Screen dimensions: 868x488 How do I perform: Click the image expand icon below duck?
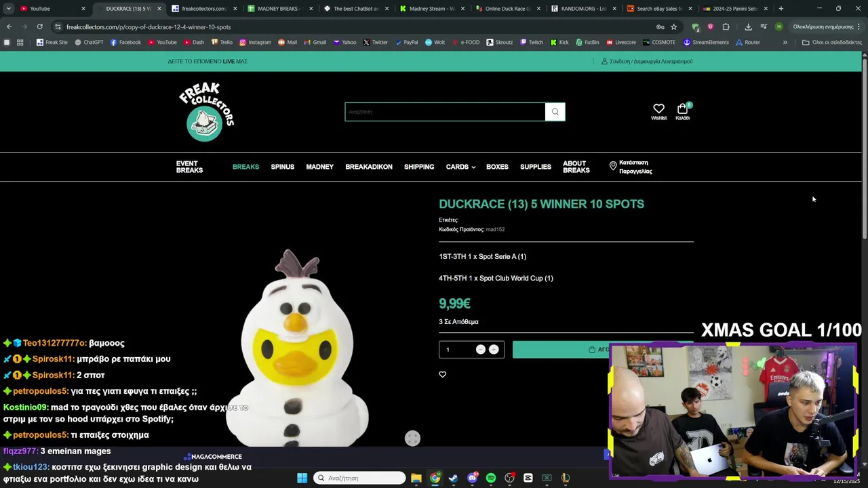[x=412, y=438]
